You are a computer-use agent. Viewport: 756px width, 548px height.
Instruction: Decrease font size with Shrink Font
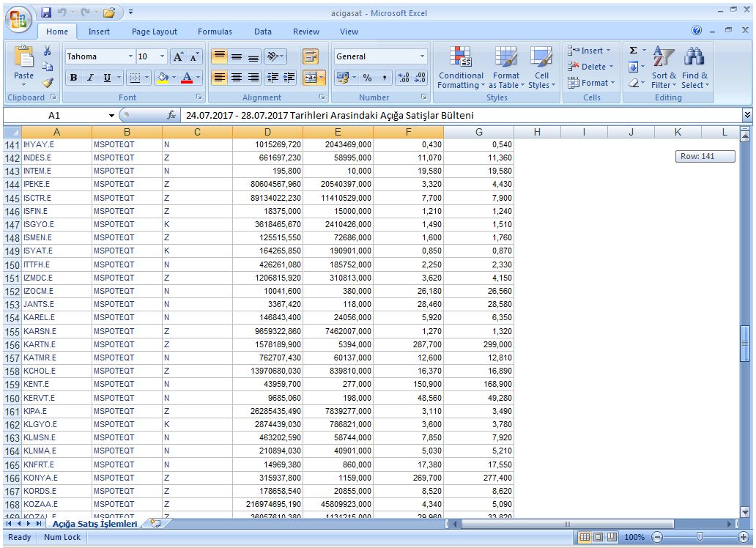[194, 57]
